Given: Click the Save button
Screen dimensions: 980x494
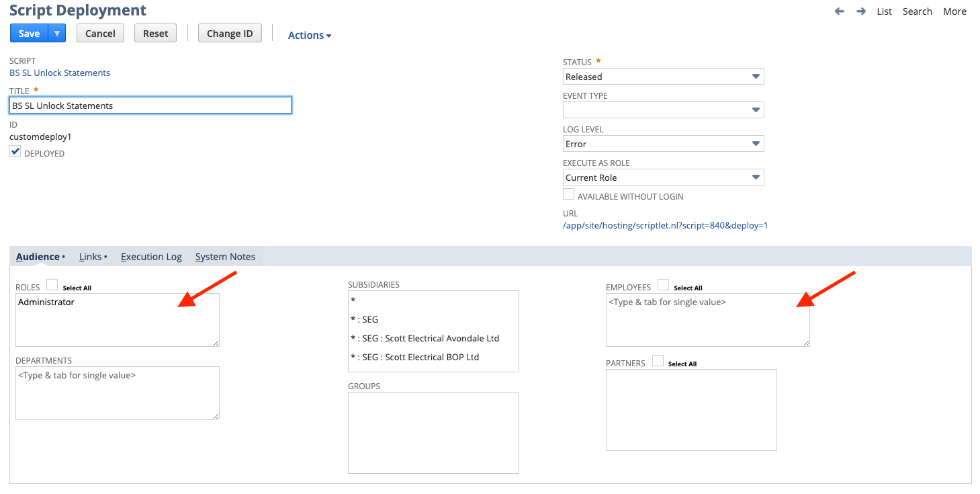Looking at the screenshot, I should pos(29,33).
